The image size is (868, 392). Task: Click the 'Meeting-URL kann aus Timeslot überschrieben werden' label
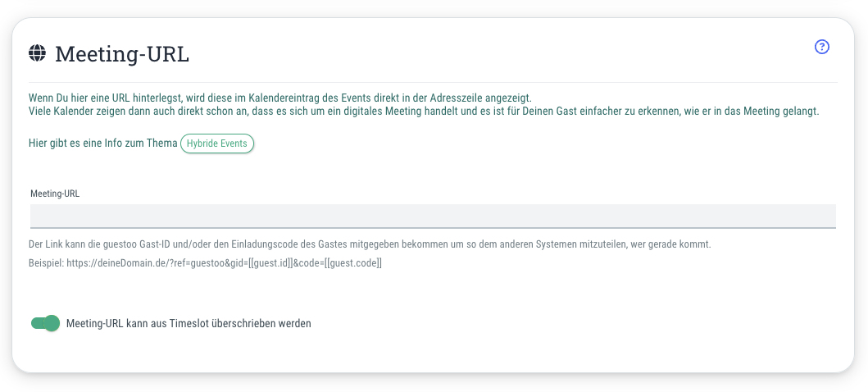pyautogui.click(x=189, y=323)
